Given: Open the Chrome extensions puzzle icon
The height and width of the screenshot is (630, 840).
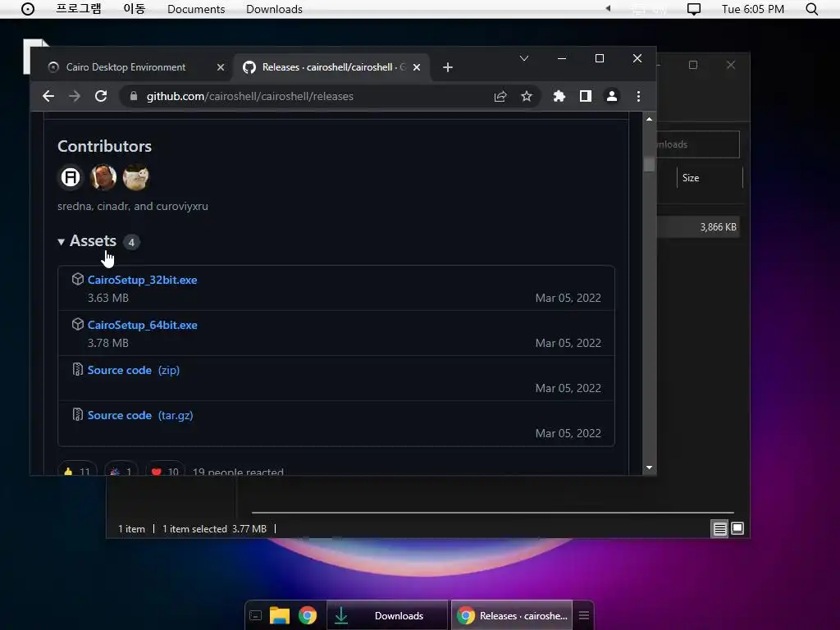Looking at the screenshot, I should [559, 97].
